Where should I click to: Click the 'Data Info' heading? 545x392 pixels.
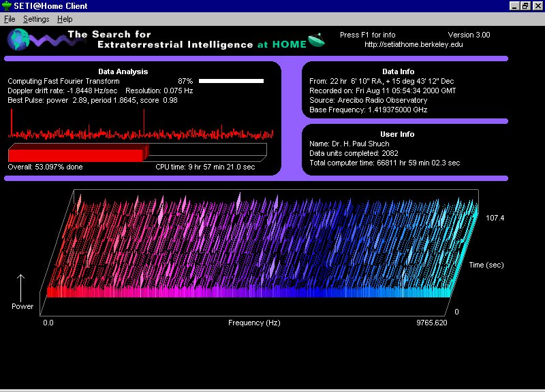399,71
